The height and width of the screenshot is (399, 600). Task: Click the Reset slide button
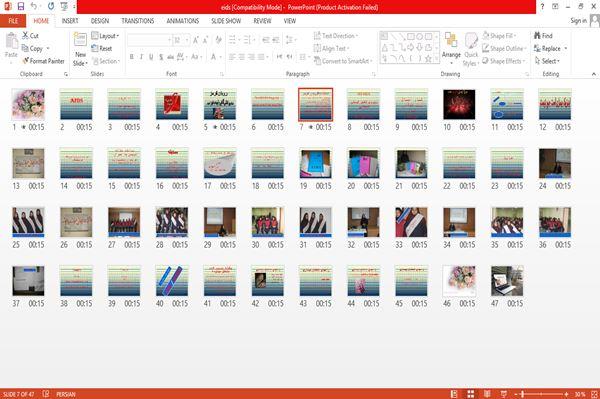pos(102,48)
